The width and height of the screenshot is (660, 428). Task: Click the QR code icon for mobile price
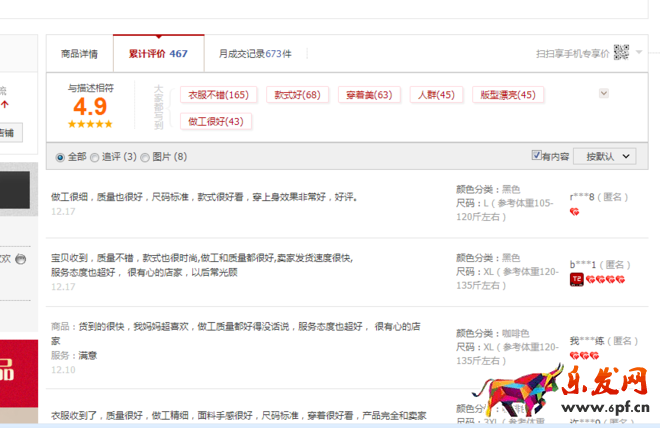click(621, 52)
